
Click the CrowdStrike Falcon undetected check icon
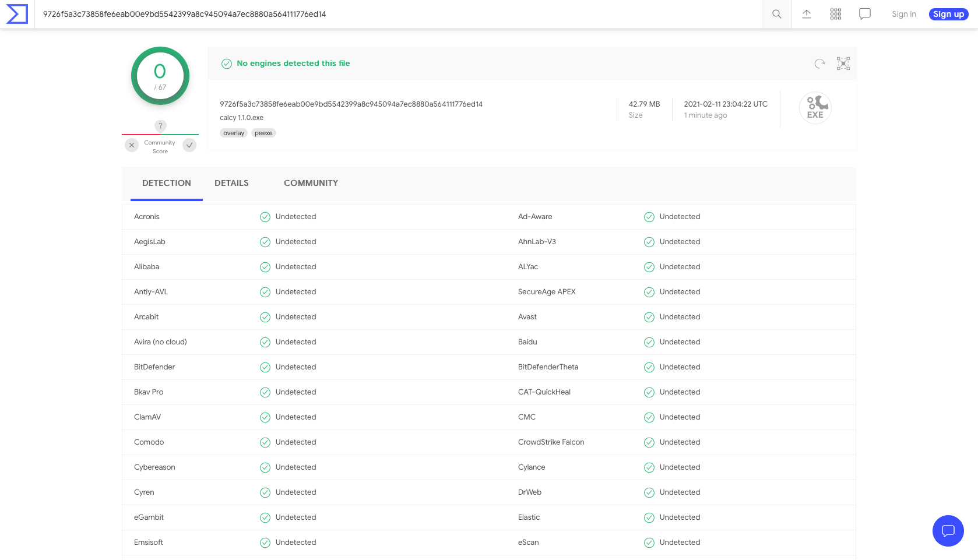tap(649, 442)
